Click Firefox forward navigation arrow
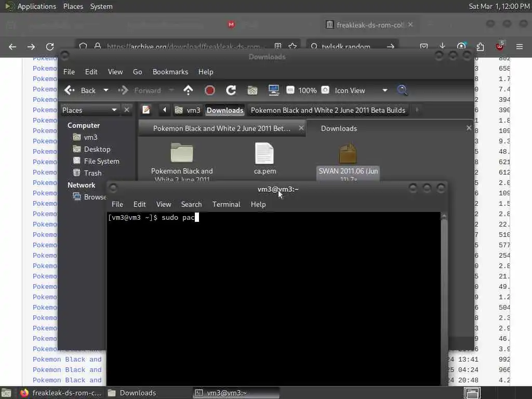 click(31, 46)
